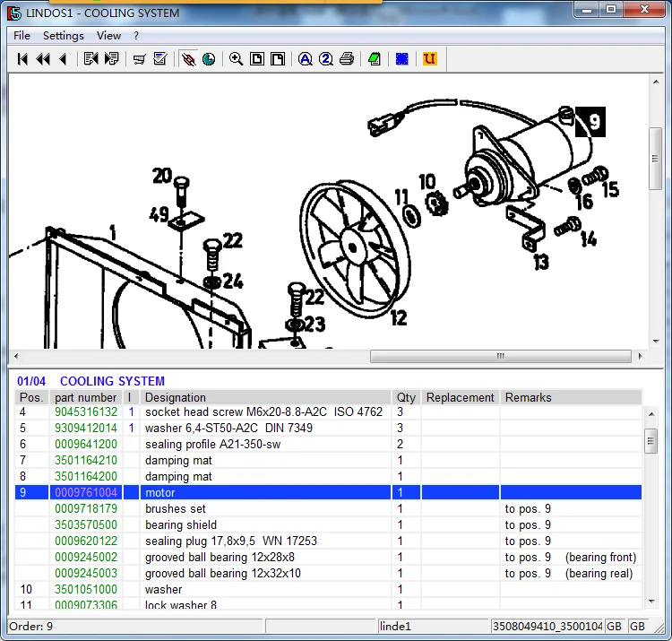The height and width of the screenshot is (641, 672).
Task: Open the File menu
Action: 22,36
